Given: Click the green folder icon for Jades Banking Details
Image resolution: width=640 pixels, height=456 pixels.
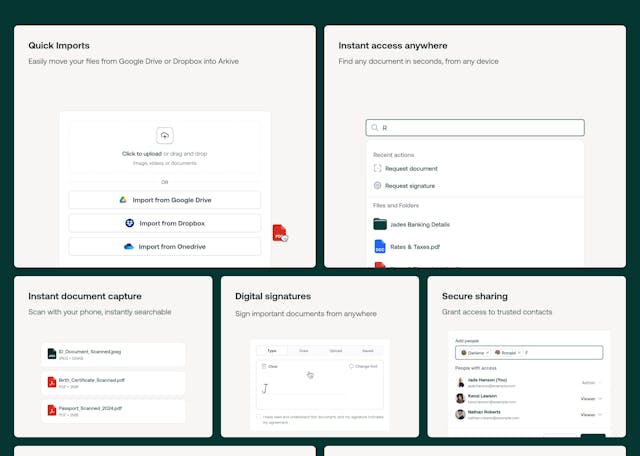Looking at the screenshot, I should click(x=380, y=224).
